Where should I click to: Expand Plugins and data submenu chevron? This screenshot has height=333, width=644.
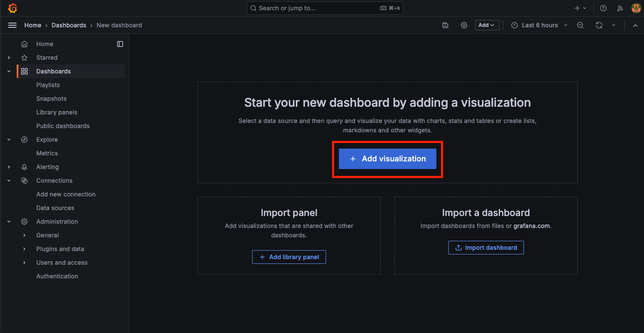(x=24, y=249)
